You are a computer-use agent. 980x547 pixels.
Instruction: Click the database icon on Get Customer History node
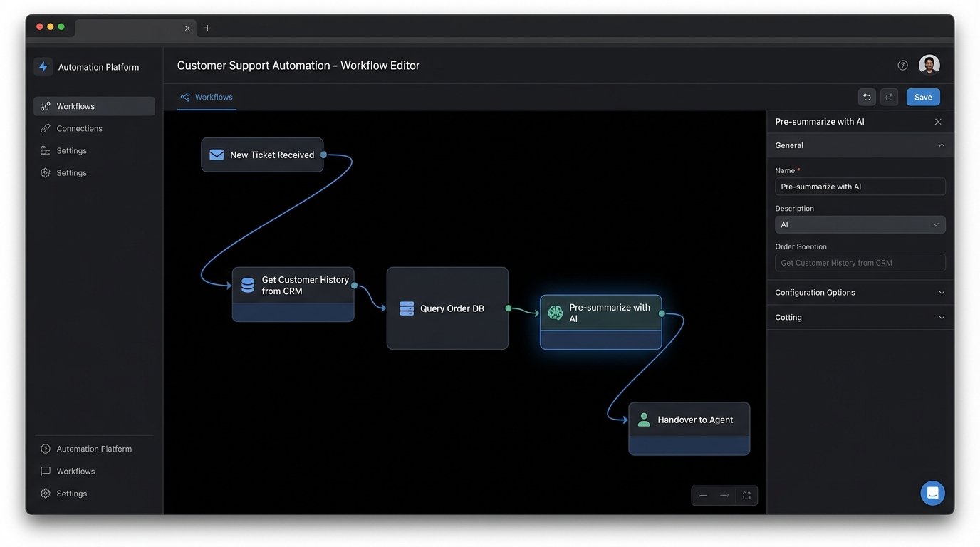click(x=247, y=285)
